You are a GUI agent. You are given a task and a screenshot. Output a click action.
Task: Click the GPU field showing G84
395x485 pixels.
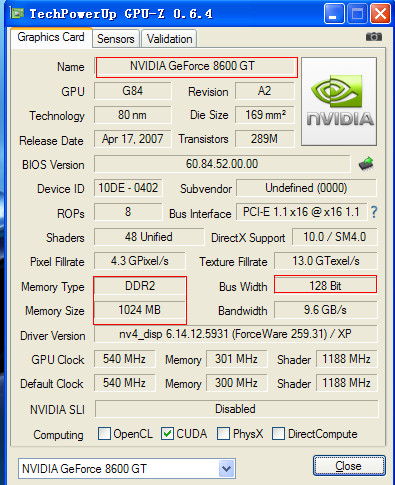pyautogui.click(x=133, y=91)
